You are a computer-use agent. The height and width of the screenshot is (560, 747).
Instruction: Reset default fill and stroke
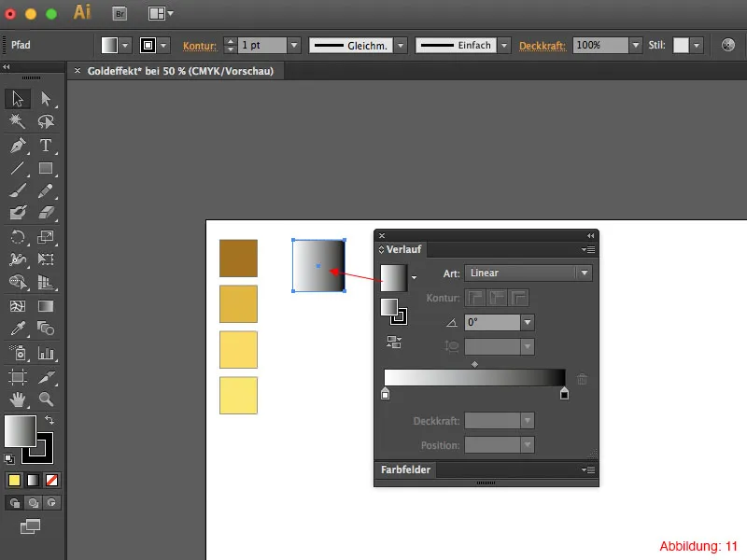point(9,459)
